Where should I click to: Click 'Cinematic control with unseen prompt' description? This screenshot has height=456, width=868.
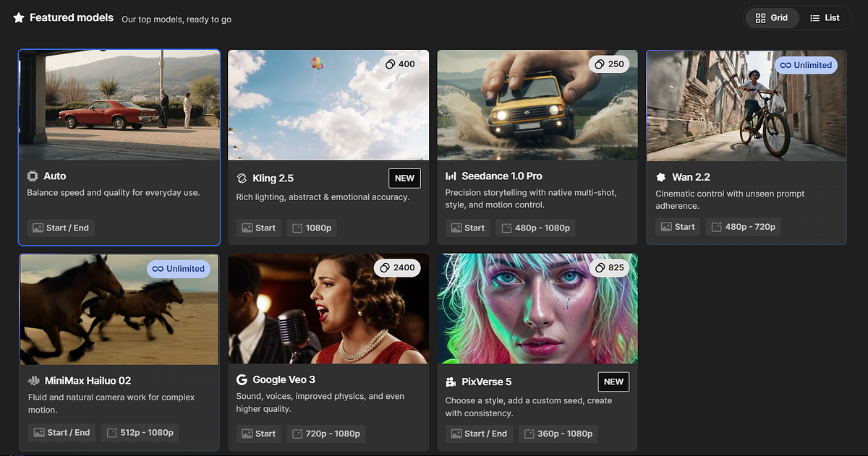click(x=730, y=199)
